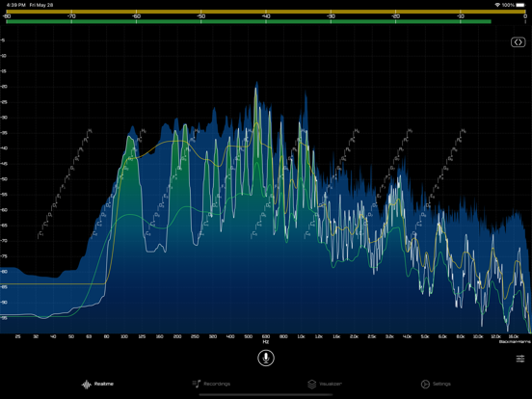Go to the Settings tab
Screen dimensions: 532x399
[436, 384]
